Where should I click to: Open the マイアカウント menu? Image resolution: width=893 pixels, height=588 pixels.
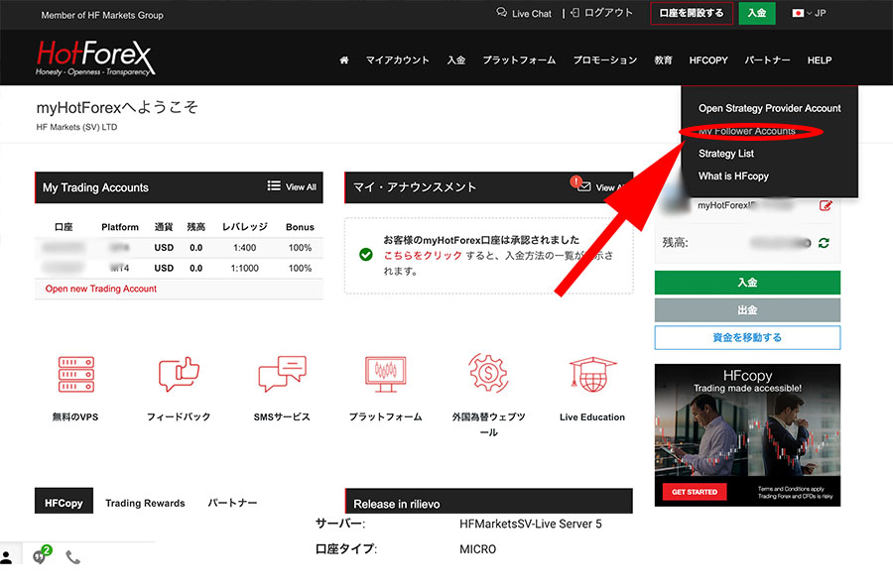coord(398,59)
